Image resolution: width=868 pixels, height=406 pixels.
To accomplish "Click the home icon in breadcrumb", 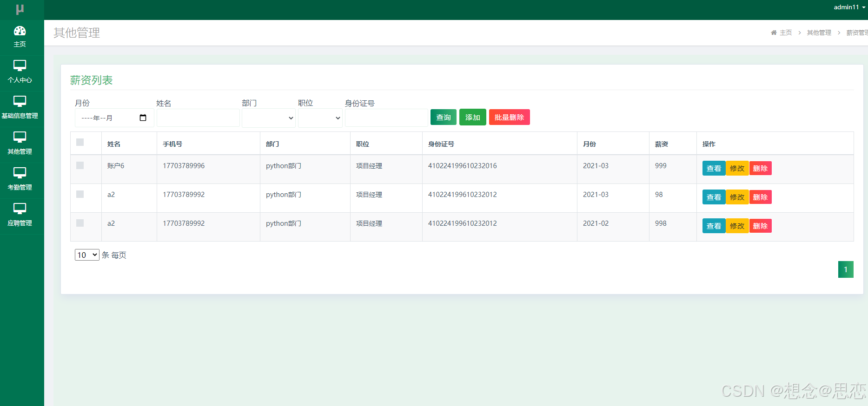I will [774, 33].
